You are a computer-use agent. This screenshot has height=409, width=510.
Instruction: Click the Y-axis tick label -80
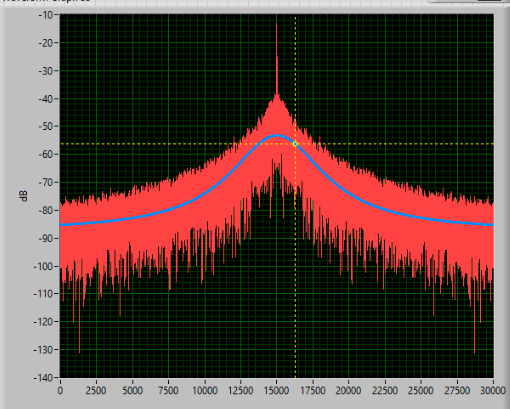(x=45, y=211)
